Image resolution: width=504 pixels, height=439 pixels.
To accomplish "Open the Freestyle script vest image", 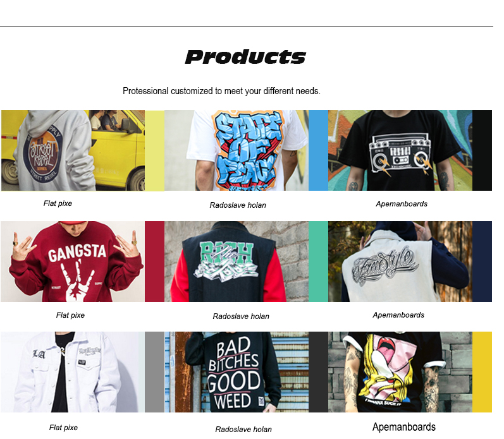I will click(x=400, y=262).
